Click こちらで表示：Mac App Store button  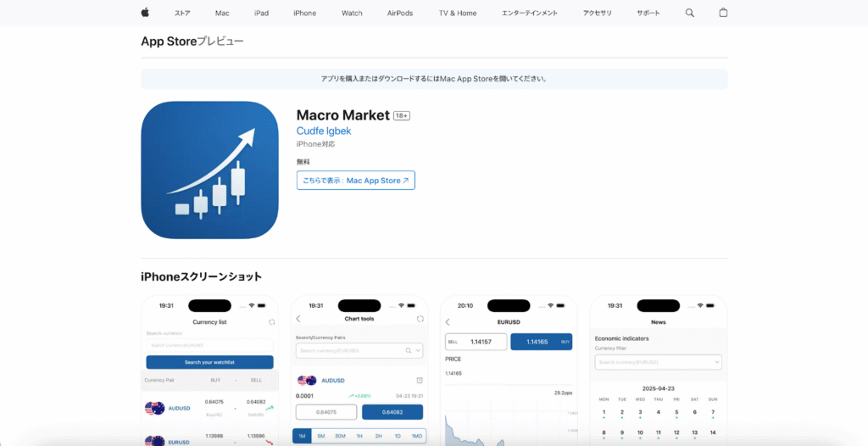[x=356, y=181]
